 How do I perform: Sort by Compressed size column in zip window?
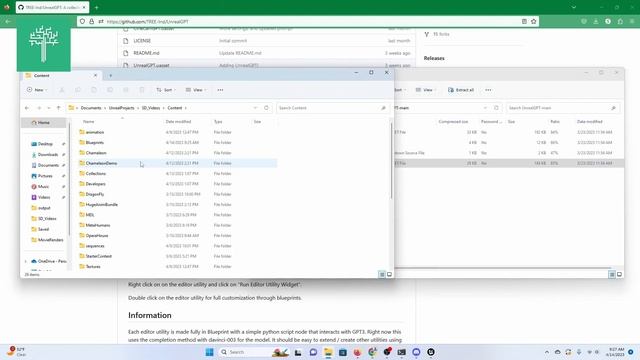click(x=453, y=122)
